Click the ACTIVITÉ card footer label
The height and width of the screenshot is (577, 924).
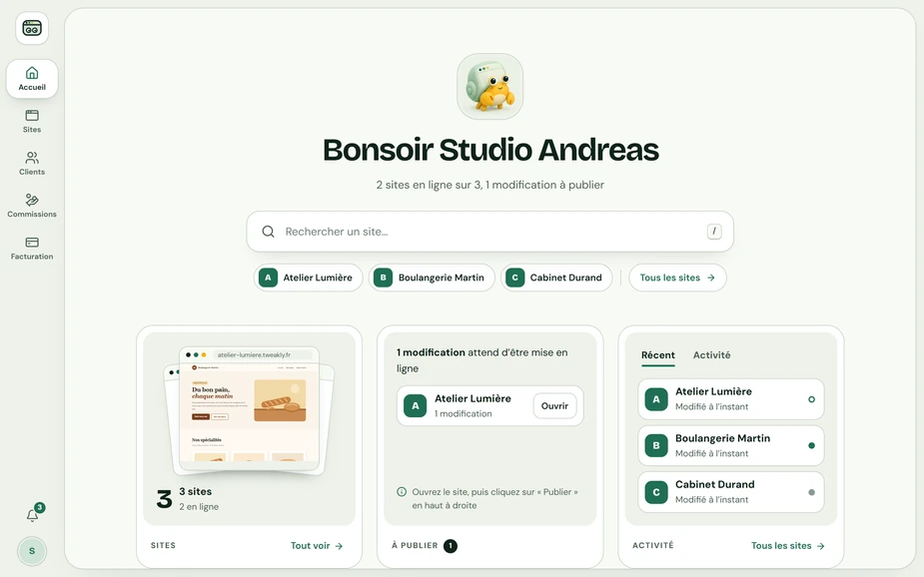653,546
